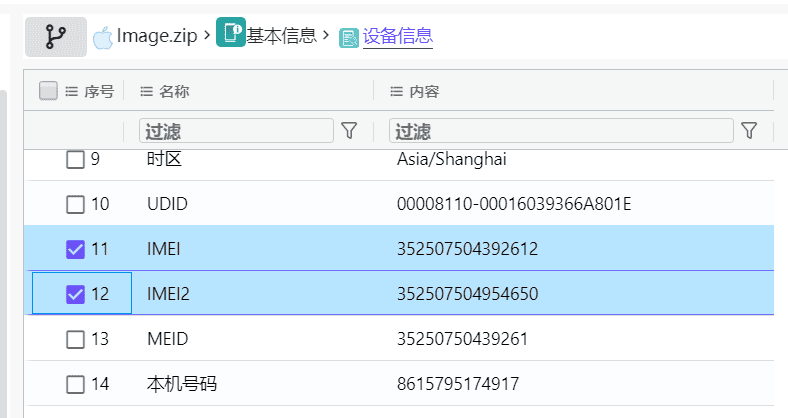Select the IMEI value 352507504392612
The image size is (788, 418).
pos(467,249)
